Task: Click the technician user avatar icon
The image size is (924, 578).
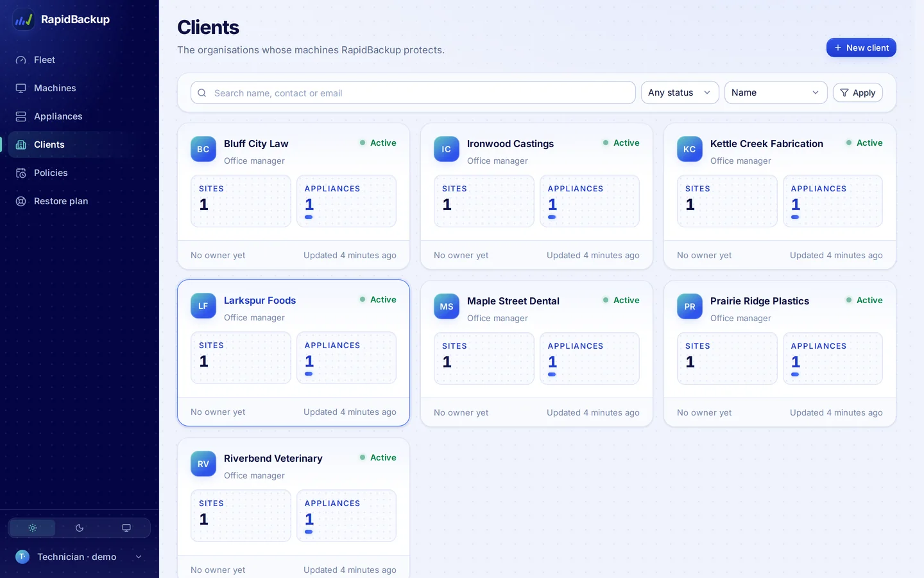Action: (x=22, y=557)
